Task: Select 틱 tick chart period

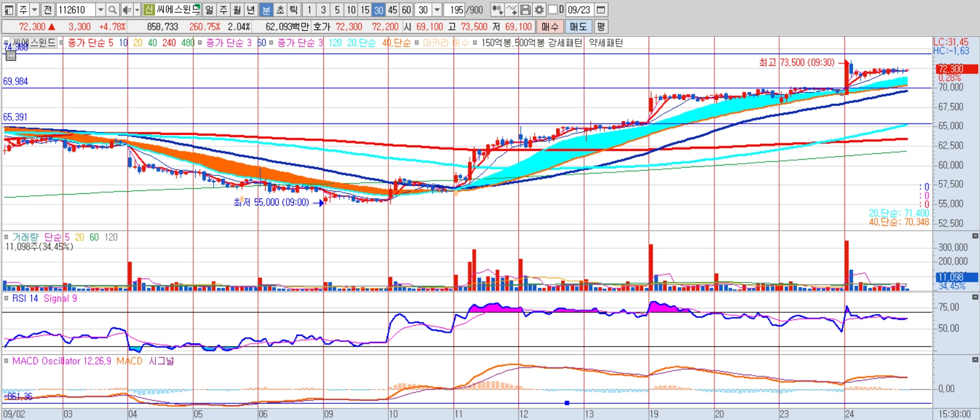Action: click(294, 10)
